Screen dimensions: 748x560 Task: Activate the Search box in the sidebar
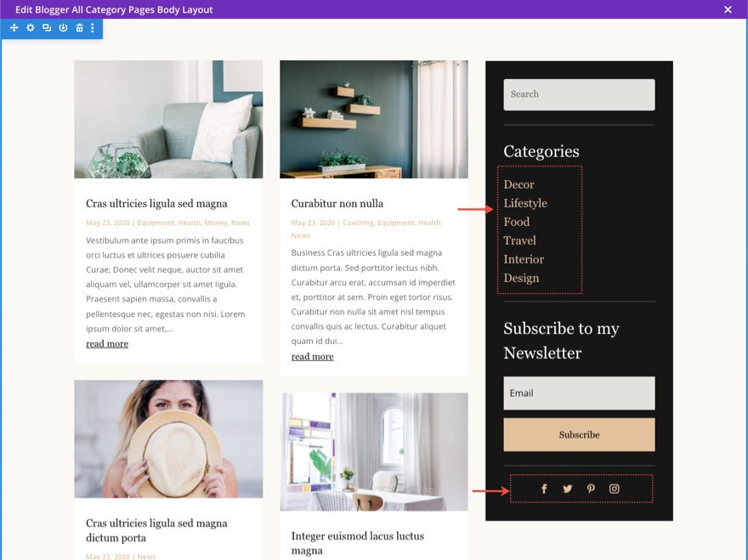(x=579, y=94)
